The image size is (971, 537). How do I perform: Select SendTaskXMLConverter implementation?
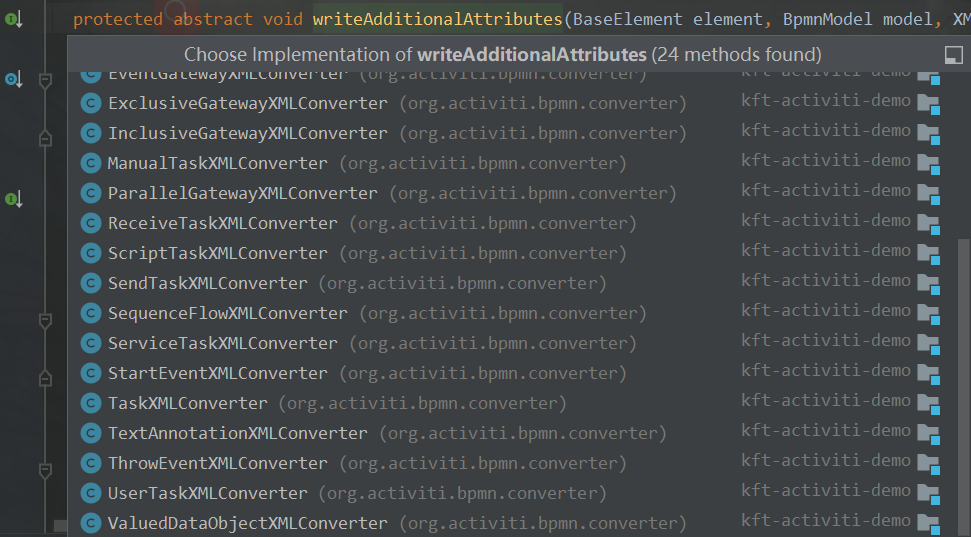(514, 283)
